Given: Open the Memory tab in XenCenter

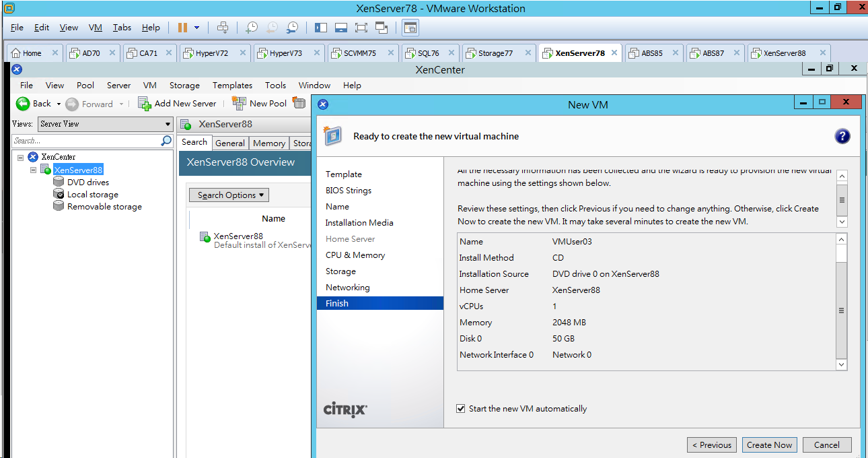Looking at the screenshot, I should point(269,143).
